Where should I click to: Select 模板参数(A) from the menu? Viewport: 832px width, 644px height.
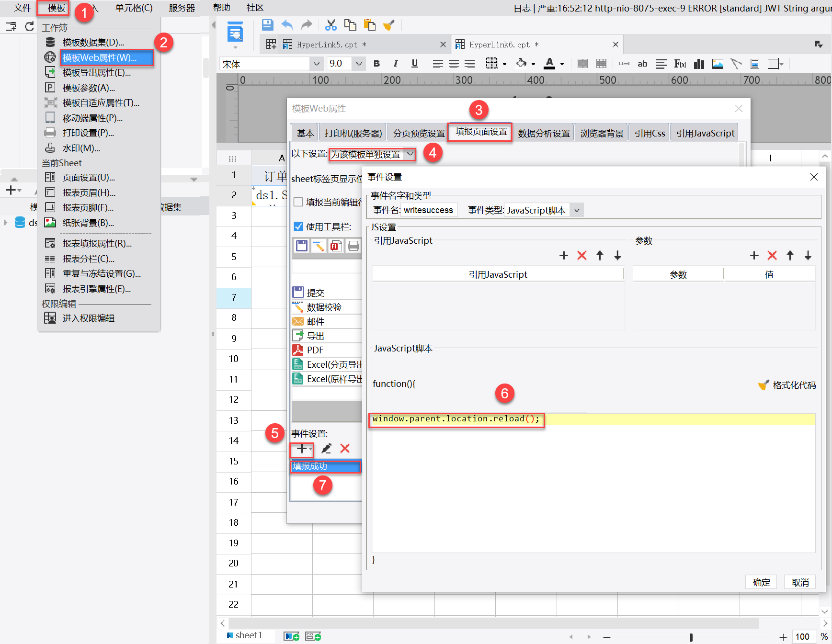89,88
